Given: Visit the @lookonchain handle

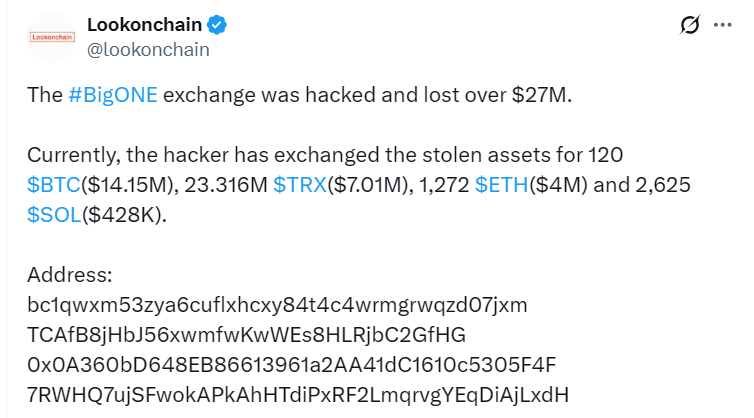Looking at the screenshot, I should (148, 50).
